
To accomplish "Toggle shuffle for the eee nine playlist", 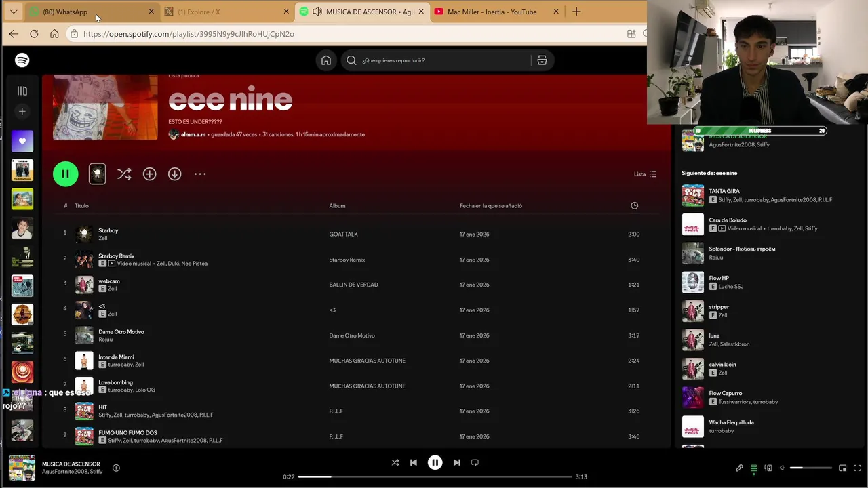I will pyautogui.click(x=124, y=174).
